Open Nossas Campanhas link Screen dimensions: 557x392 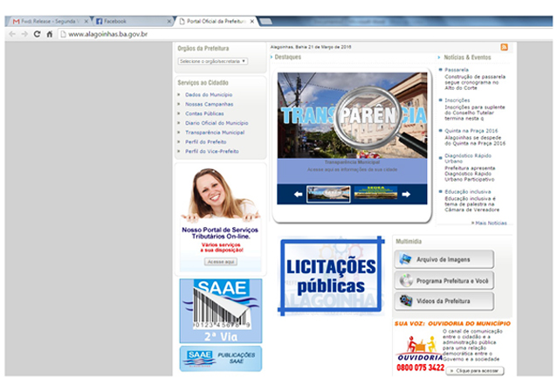(209, 104)
